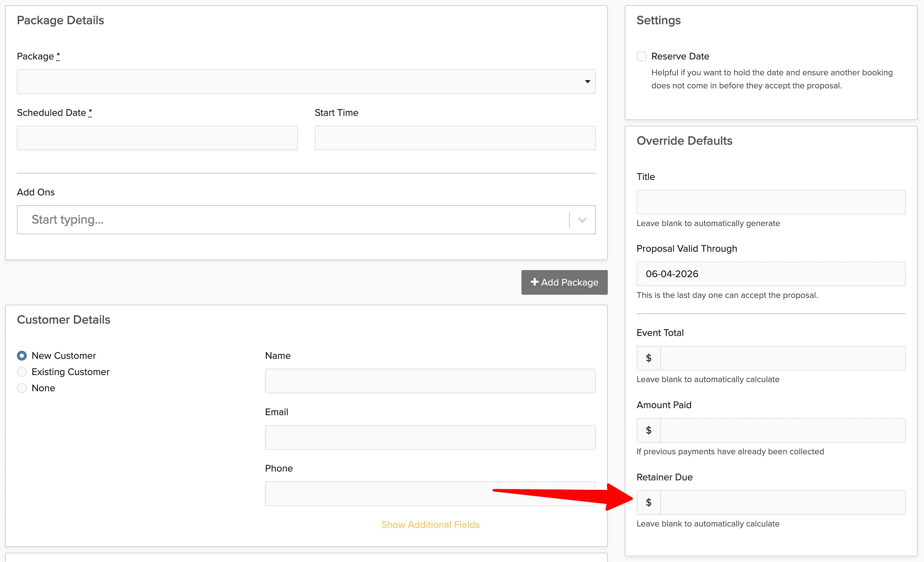Focus the Amount Paid field
The image size is (924, 562).
[x=783, y=430]
